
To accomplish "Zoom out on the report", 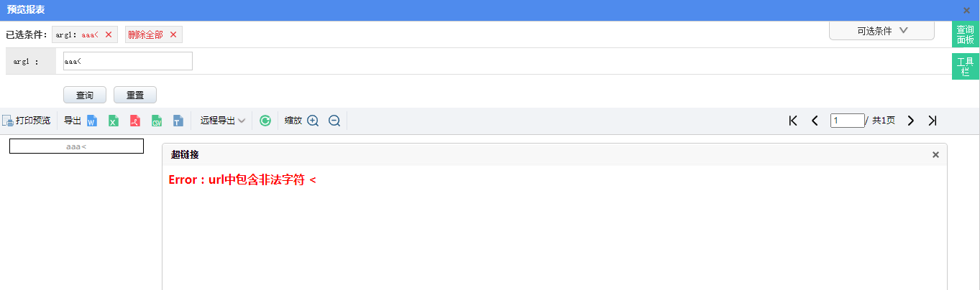I will (334, 121).
